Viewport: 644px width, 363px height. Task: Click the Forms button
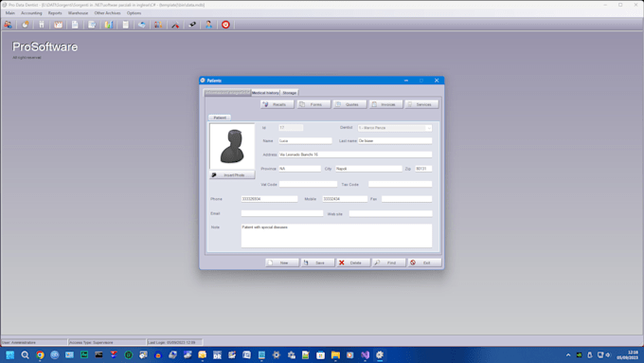(x=313, y=104)
